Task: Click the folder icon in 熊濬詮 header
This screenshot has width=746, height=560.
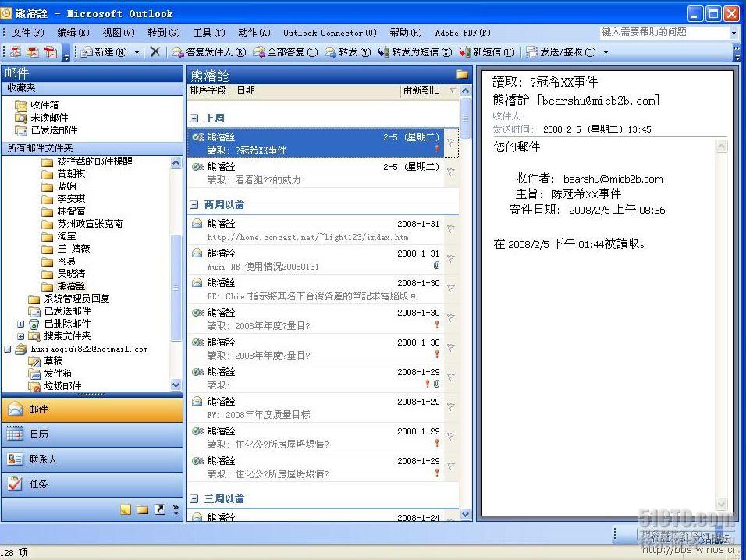Action: click(x=462, y=73)
